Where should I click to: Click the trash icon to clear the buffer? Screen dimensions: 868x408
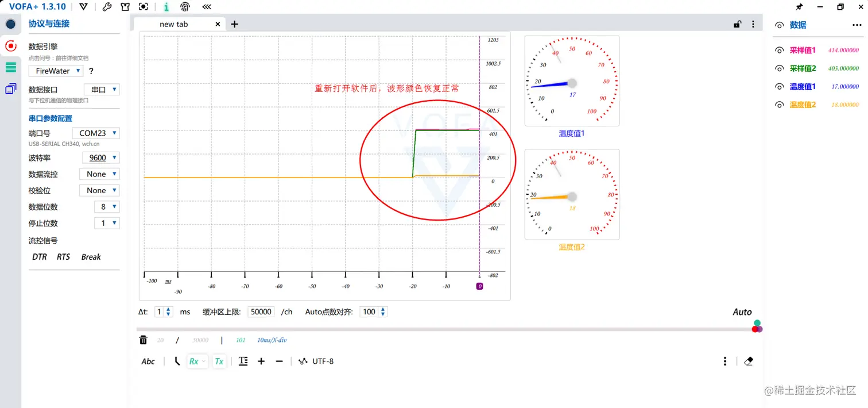pyautogui.click(x=143, y=340)
